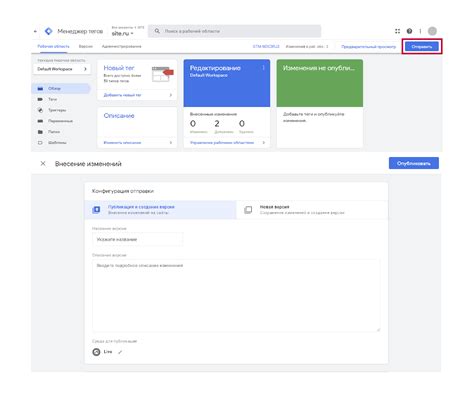Open the dots menu on Редактирование card

(263, 68)
